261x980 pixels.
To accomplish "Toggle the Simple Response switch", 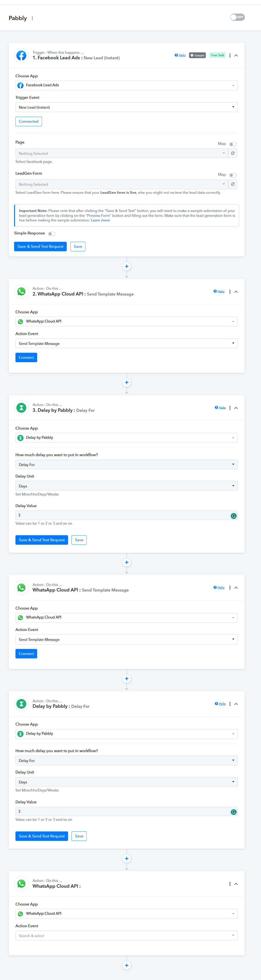I will (x=52, y=234).
